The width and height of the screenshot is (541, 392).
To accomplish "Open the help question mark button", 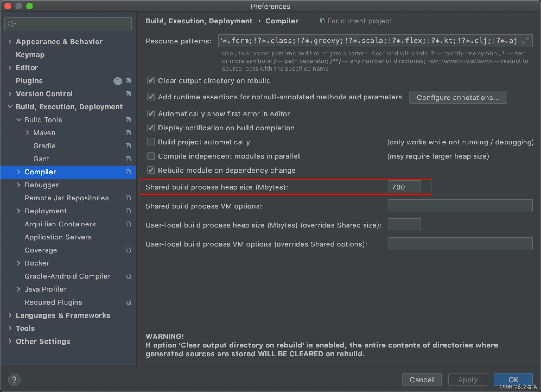I will 14,380.
